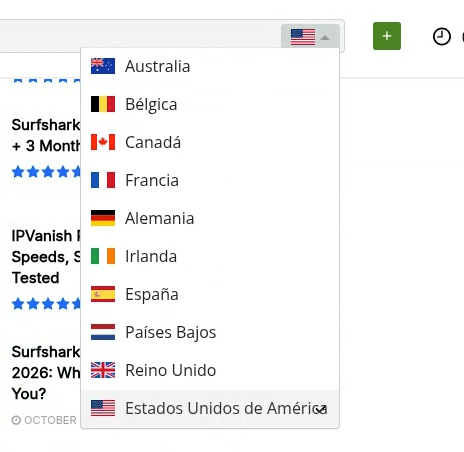464x452 pixels.
Task: Pick Canadá from the country menu
Action: pos(210,142)
